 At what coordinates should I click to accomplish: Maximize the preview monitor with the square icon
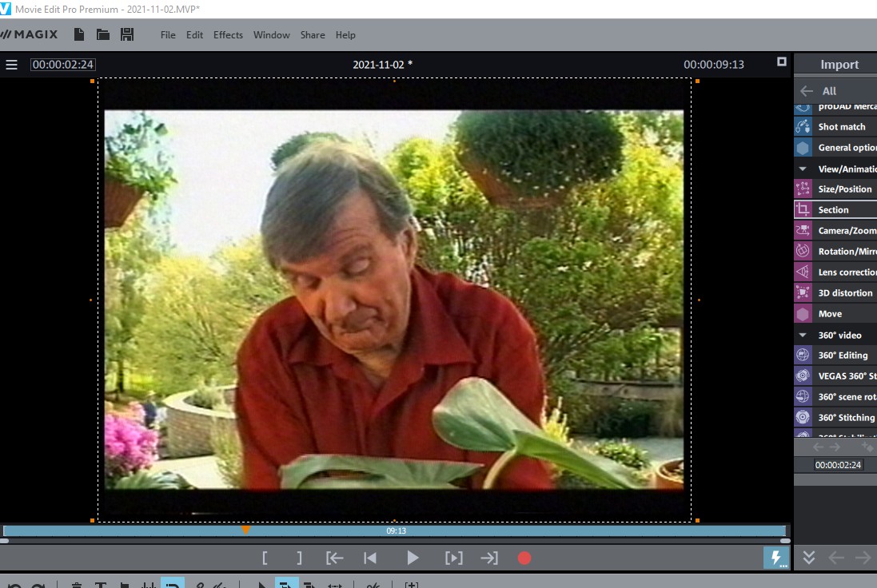click(781, 62)
